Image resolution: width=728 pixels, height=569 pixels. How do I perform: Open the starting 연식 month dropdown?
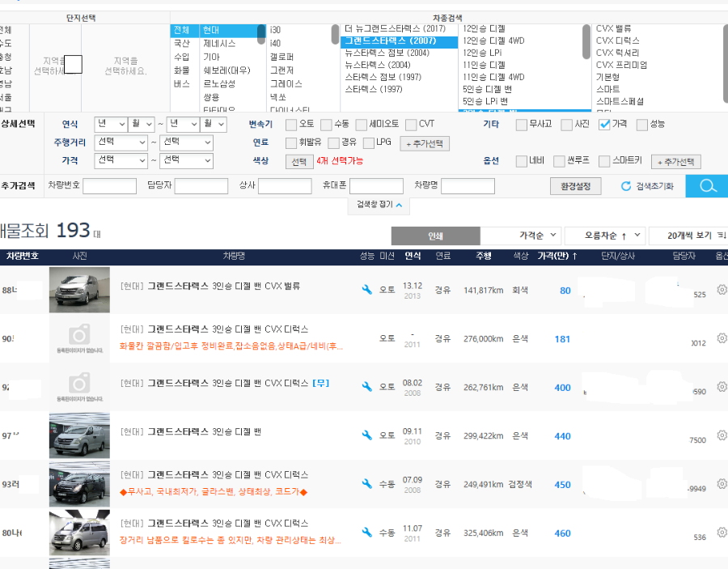click(x=142, y=125)
